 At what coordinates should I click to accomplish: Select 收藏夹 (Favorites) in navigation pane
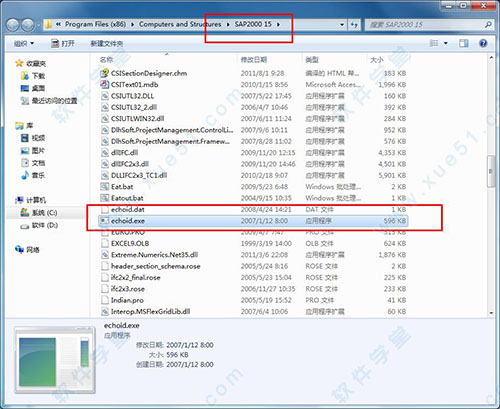click(x=31, y=64)
